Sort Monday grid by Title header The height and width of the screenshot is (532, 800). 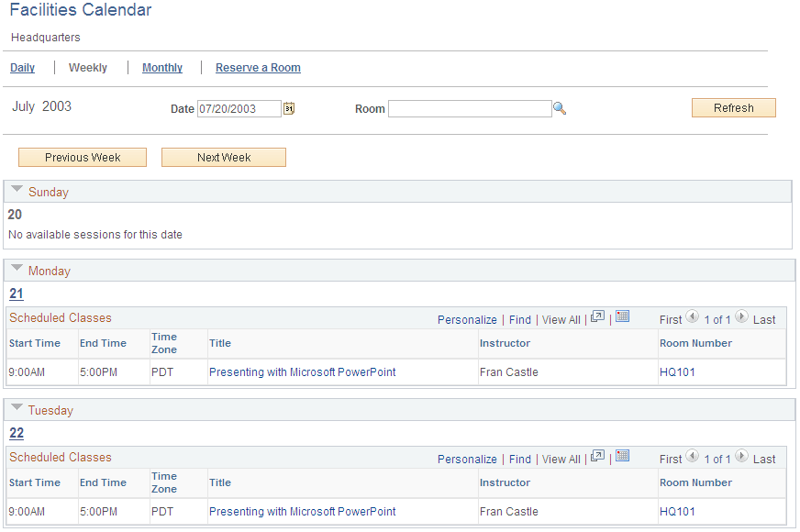click(220, 343)
